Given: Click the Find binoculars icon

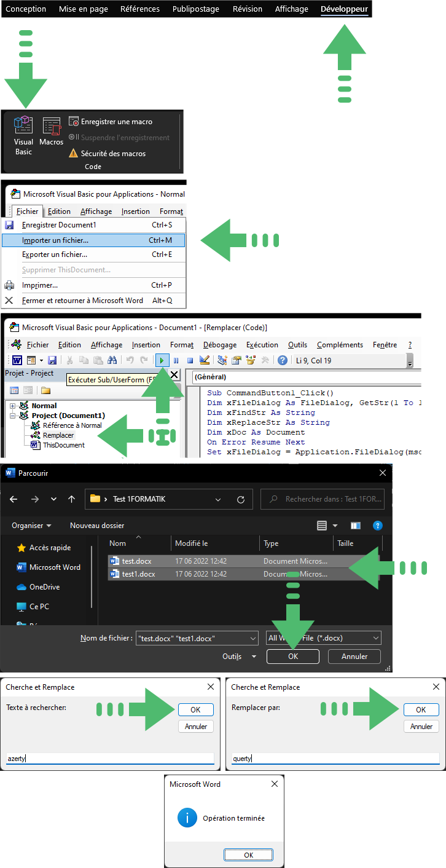Looking at the screenshot, I should tap(112, 360).
